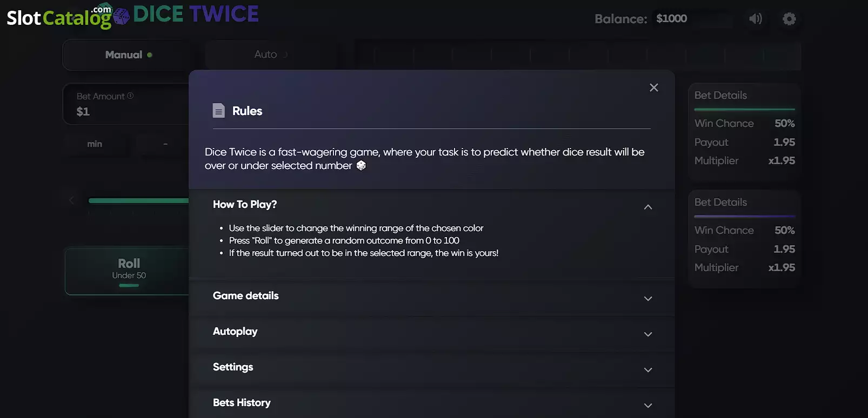The image size is (868, 418).
Task: Mute the game sound speaker icon
Action: point(756,19)
